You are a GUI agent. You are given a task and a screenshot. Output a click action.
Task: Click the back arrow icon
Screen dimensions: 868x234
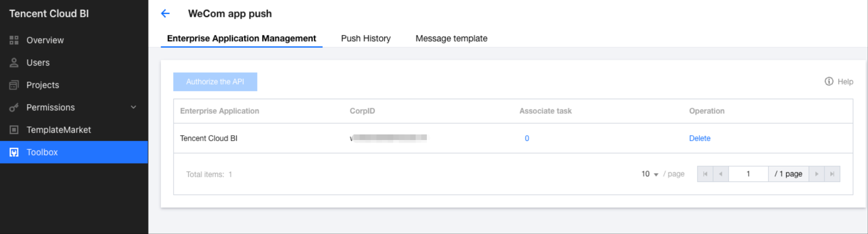(x=165, y=13)
